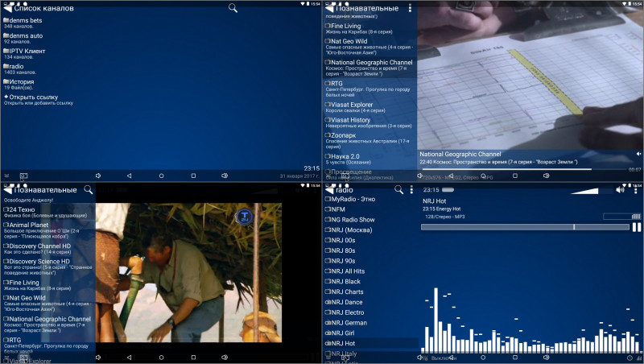Tap the Android back triangle under Список каналов

pyautogui.click(x=129, y=176)
